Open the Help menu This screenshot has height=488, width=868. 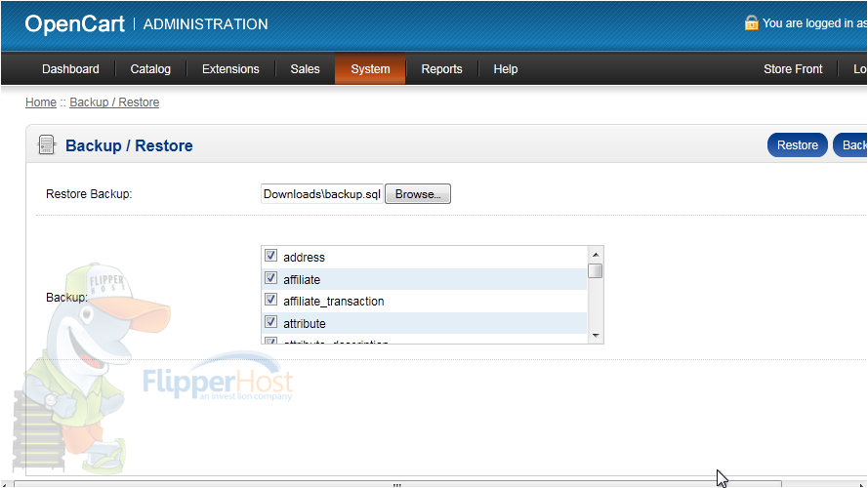click(506, 69)
